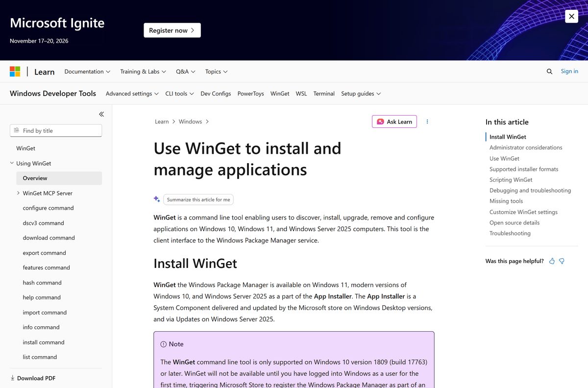Jump to Use WinGet section

504,159
